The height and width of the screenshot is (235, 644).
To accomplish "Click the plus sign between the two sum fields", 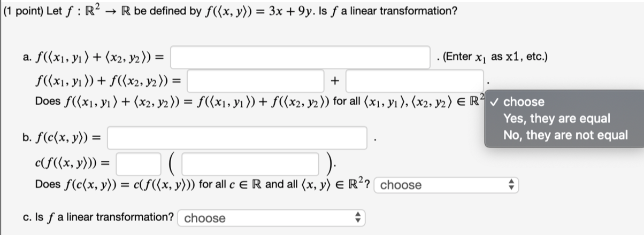I will point(335,82).
